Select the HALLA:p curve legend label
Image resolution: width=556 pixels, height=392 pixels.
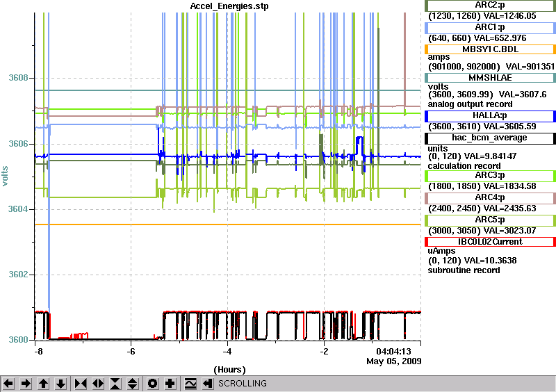(490, 116)
